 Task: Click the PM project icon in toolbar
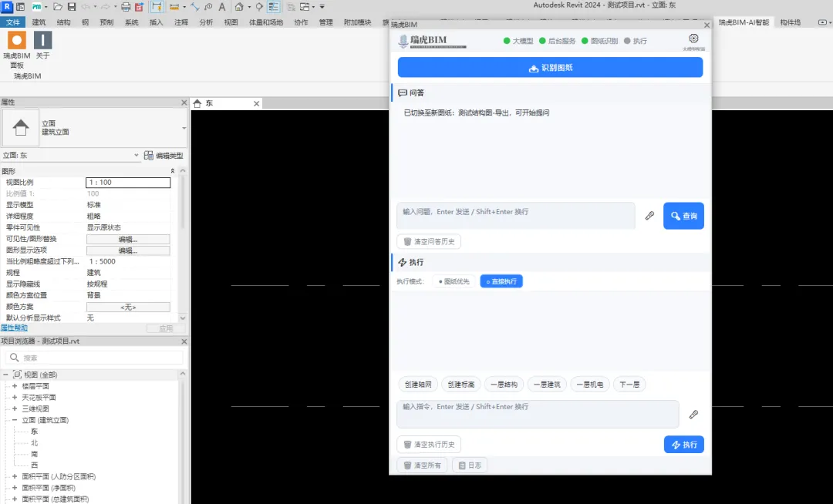pos(37,7)
